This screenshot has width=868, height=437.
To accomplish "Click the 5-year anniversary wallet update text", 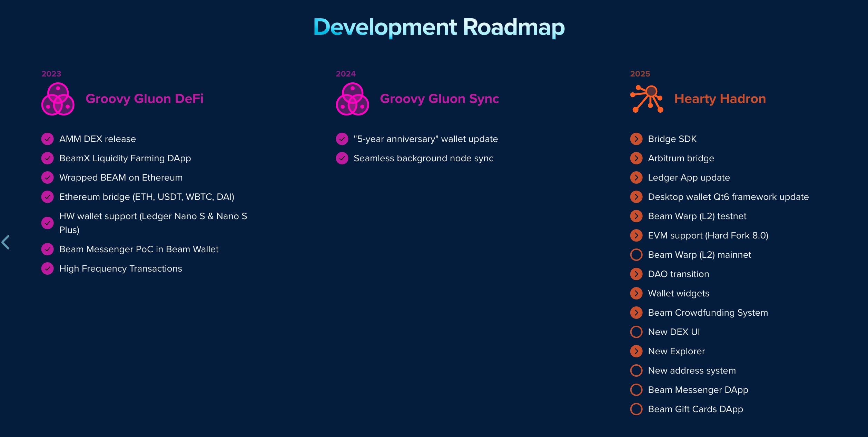I will (x=426, y=139).
